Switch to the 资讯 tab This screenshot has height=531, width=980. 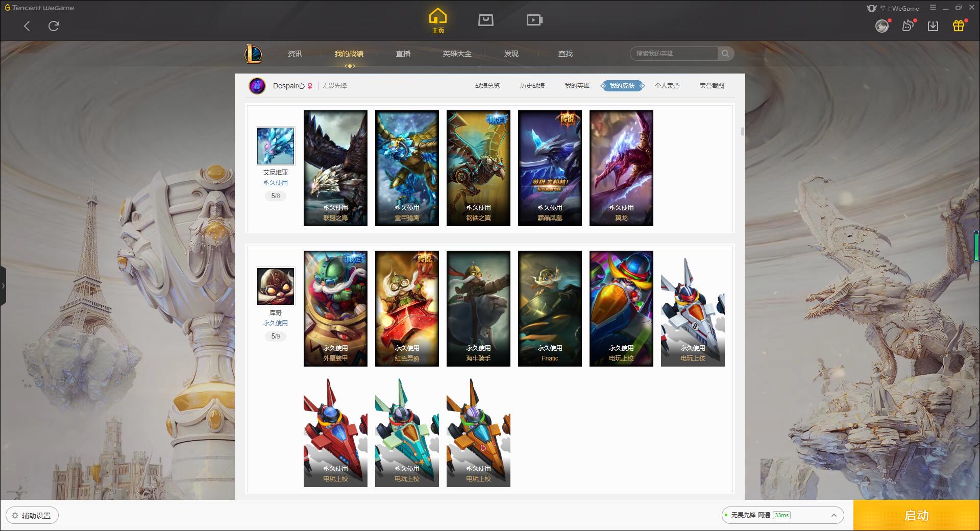click(x=295, y=54)
